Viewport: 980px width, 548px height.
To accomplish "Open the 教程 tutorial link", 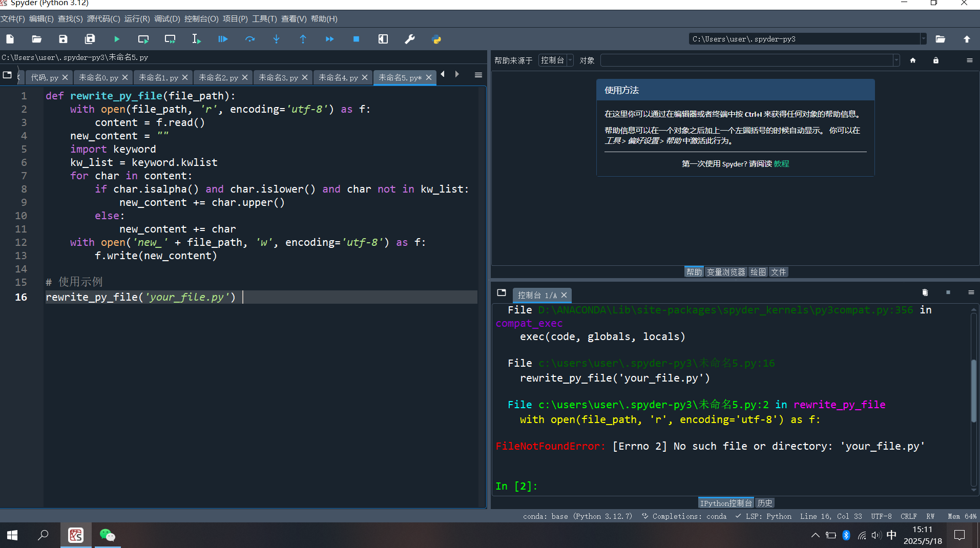I will tap(781, 164).
